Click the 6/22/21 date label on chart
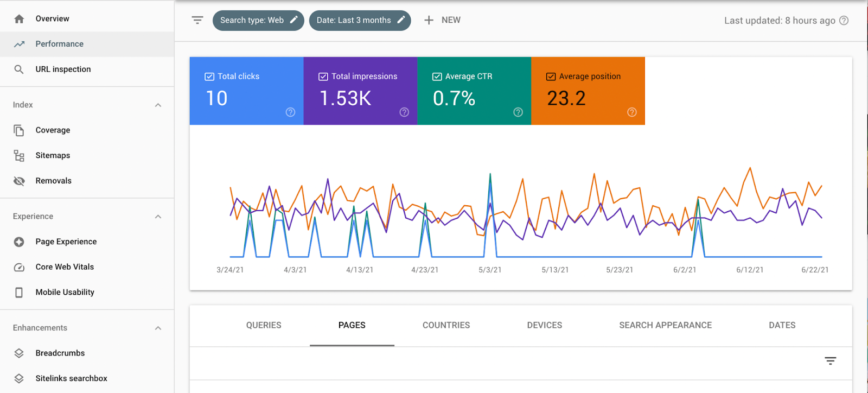The image size is (868, 393). point(815,270)
